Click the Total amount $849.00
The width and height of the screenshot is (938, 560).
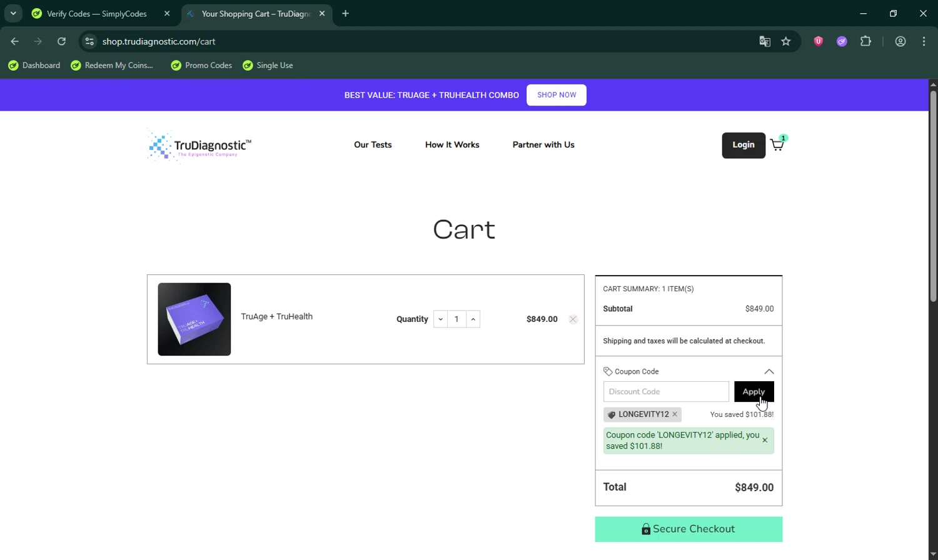[754, 487]
